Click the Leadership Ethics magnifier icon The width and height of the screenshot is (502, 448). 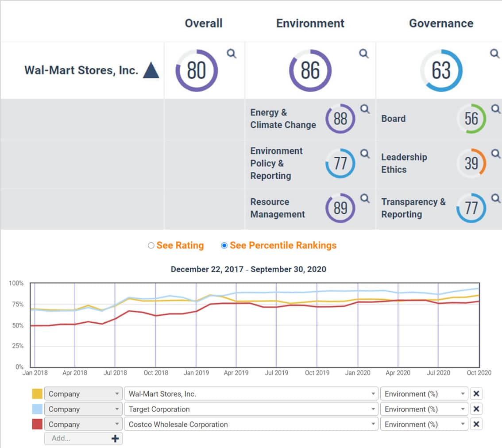(x=496, y=154)
